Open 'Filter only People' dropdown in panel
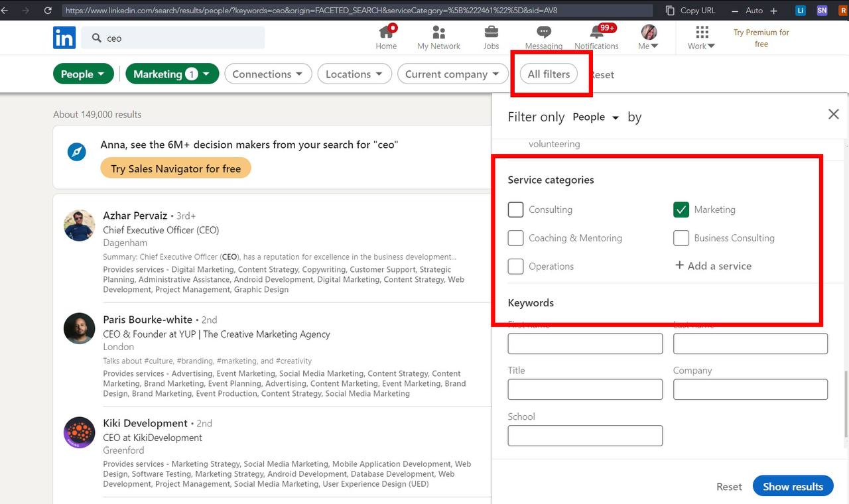This screenshot has width=849, height=504. (596, 117)
